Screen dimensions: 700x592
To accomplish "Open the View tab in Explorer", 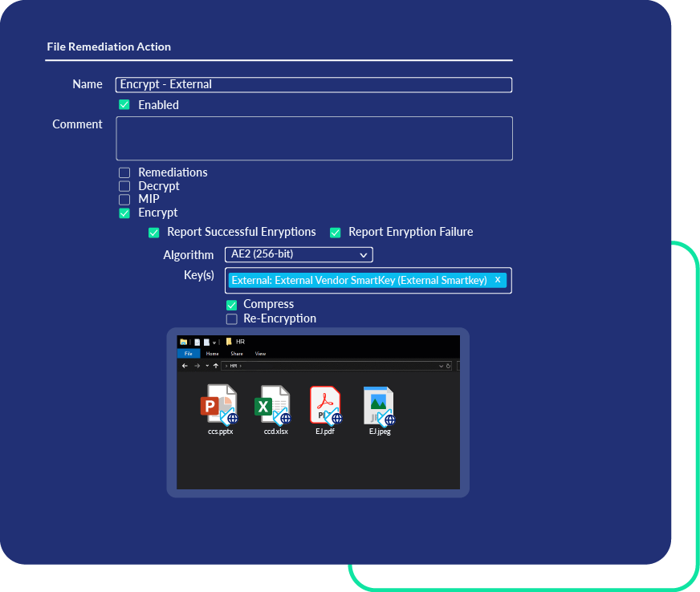I will pos(260,354).
